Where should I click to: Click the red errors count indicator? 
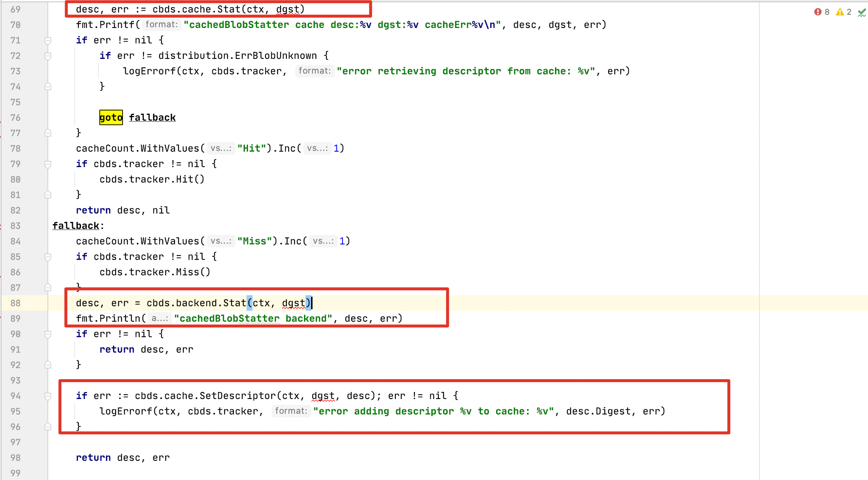821,12
